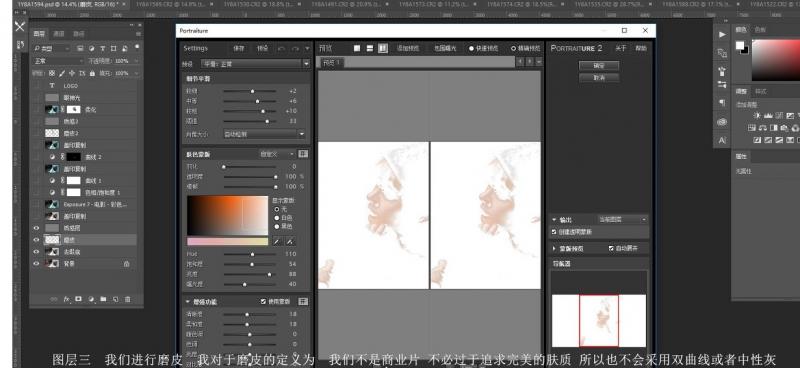Click play Actions icon in right Photoshop dock
Viewport: 800px width, 368px height.
tap(721, 34)
